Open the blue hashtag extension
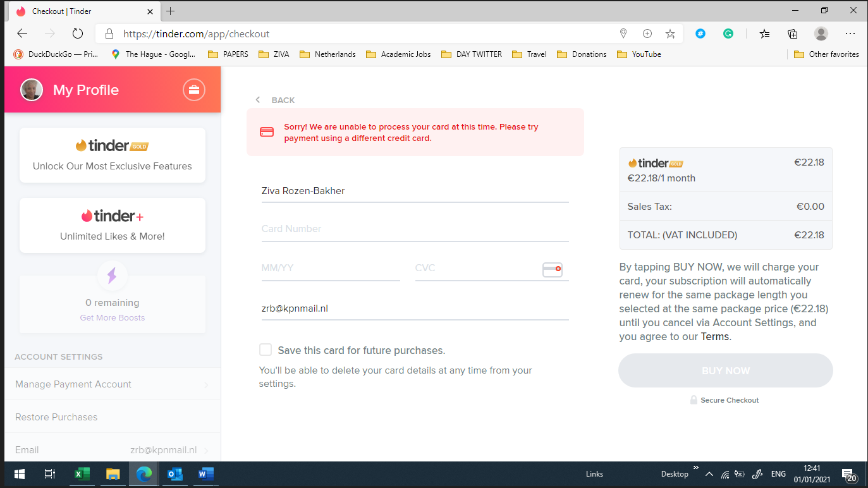 click(700, 34)
